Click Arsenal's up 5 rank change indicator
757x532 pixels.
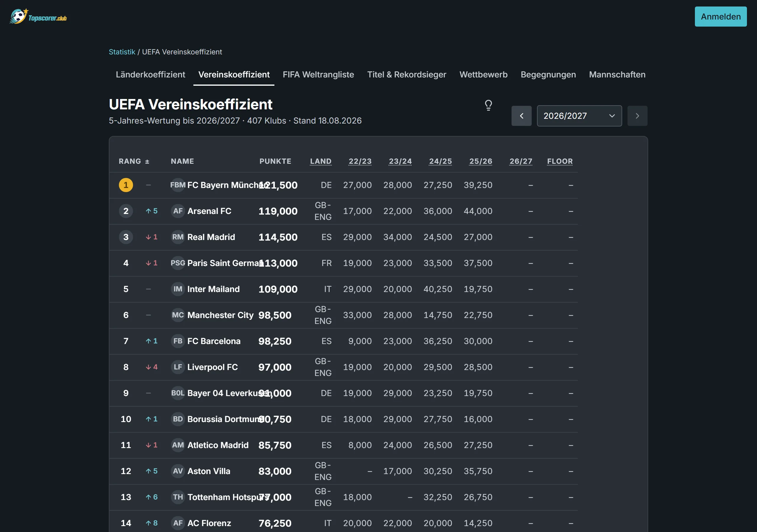pos(152,211)
